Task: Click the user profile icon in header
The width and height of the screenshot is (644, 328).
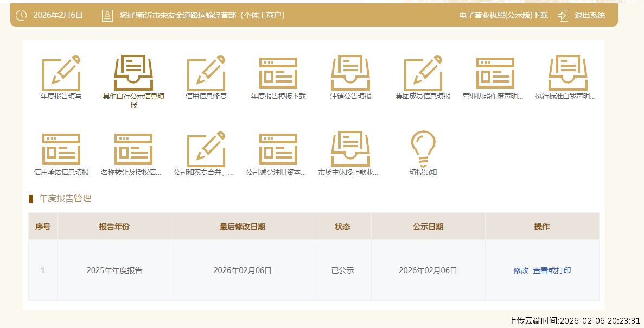Action: [x=107, y=15]
